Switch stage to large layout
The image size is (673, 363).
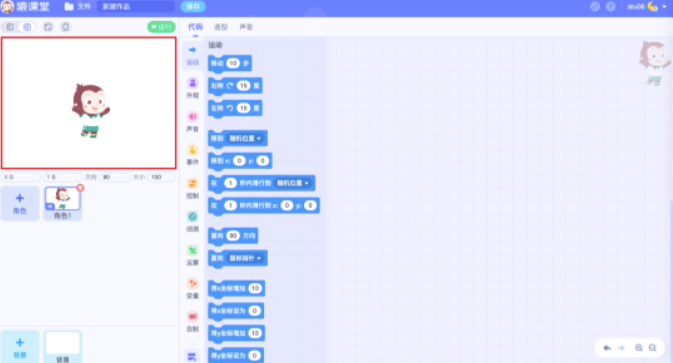pyautogui.click(x=27, y=27)
